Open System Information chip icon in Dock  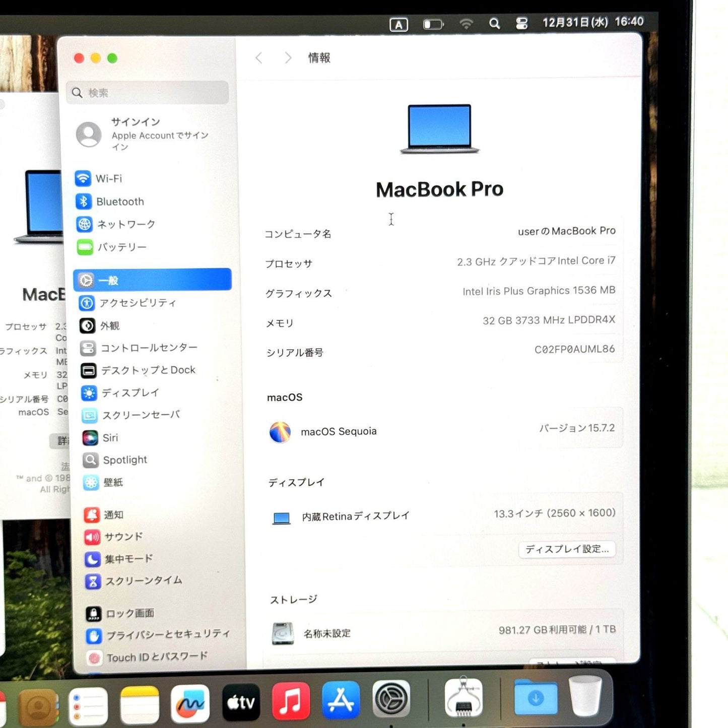point(464,697)
